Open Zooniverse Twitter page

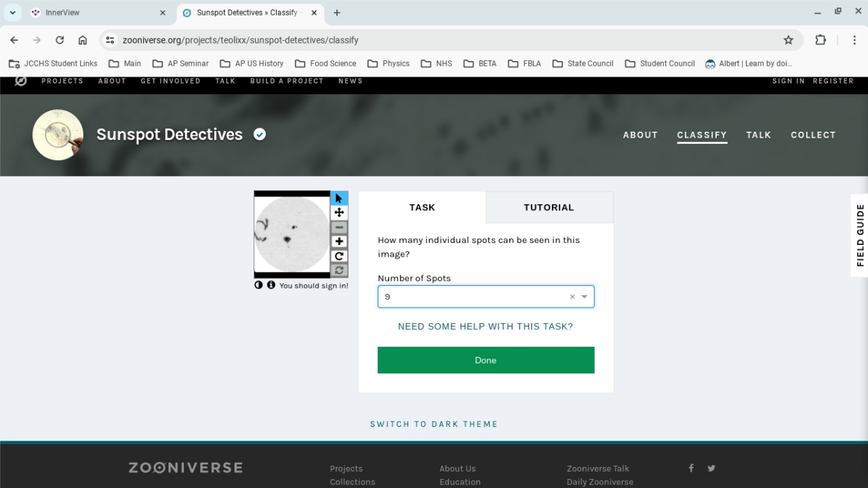[x=711, y=468]
